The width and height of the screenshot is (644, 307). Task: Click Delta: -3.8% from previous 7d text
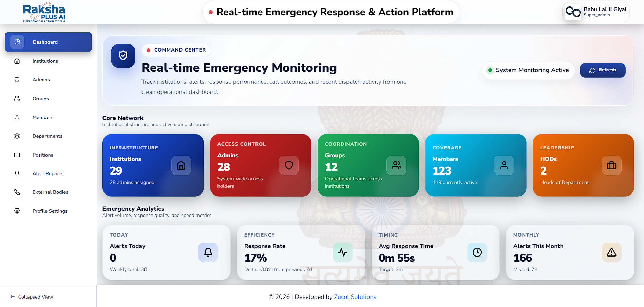pyautogui.click(x=278, y=269)
